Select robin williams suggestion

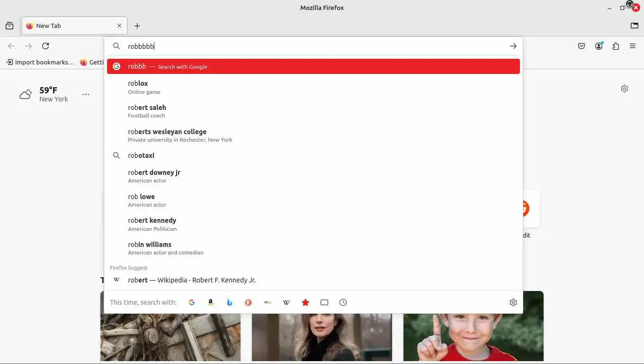[x=313, y=248]
